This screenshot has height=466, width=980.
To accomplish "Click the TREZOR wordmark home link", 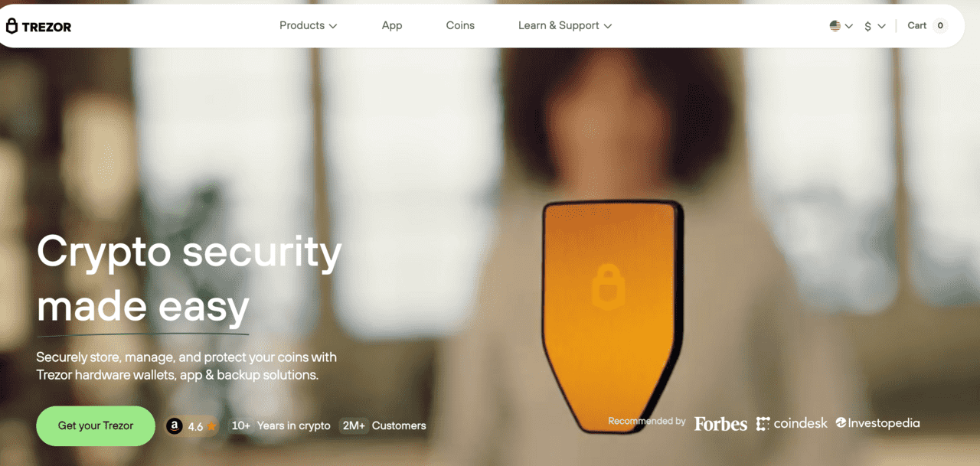I will point(47,27).
